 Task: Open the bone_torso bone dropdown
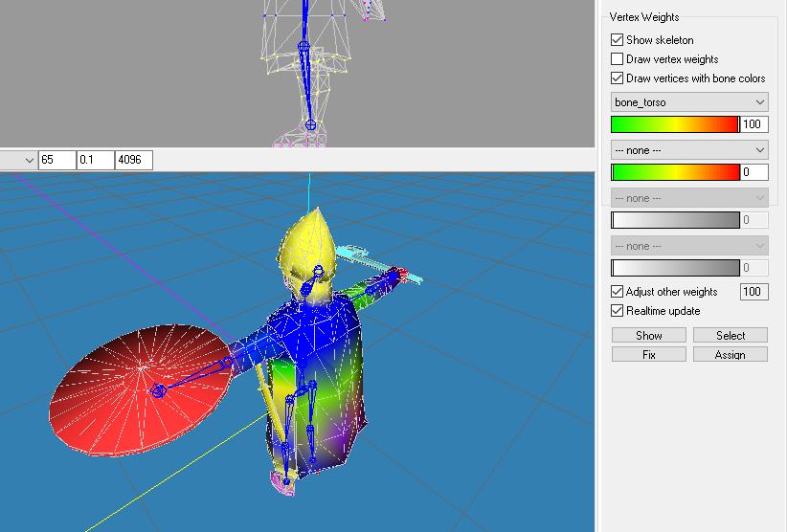(x=689, y=102)
